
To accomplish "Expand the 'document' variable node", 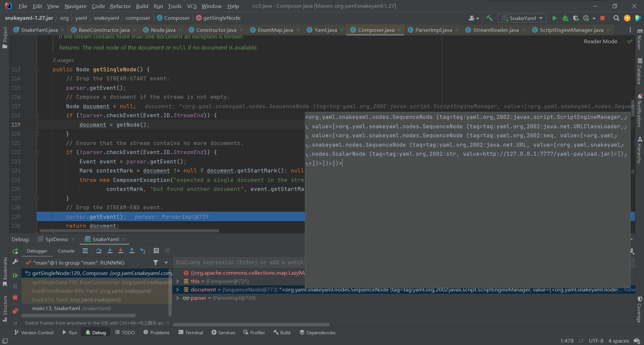I will pos(177,290).
